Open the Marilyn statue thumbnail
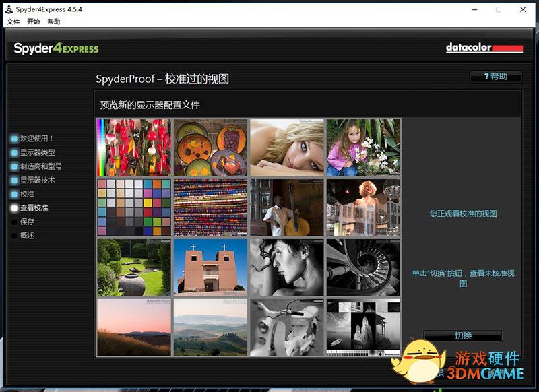539x392 pixels. click(363, 207)
